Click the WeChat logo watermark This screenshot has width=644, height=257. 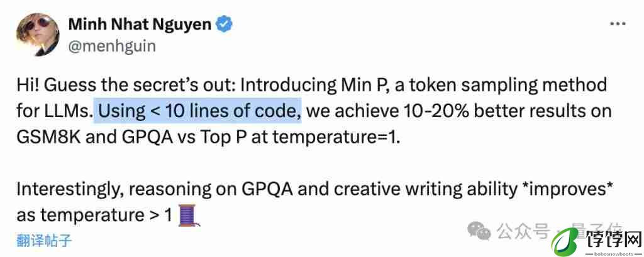479,231
